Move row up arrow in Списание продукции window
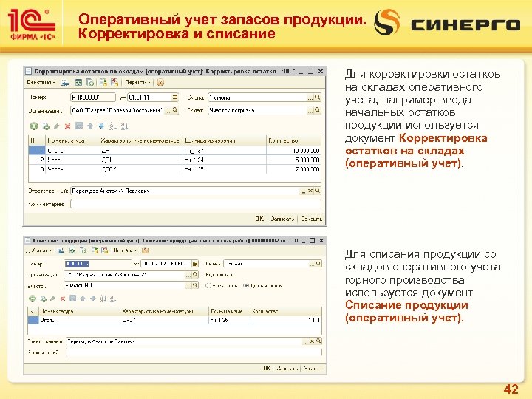This screenshot has width=532, height=399. click(x=83, y=299)
